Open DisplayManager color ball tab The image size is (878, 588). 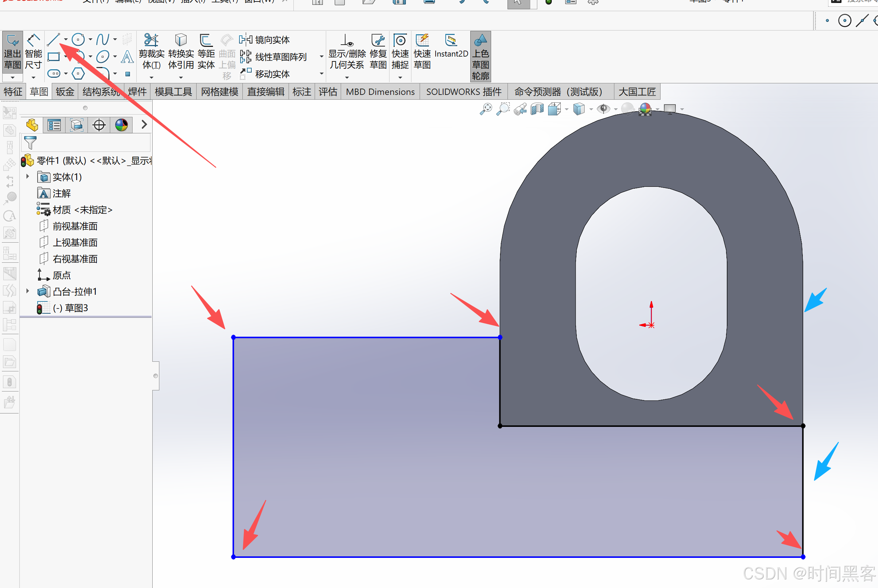click(x=121, y=125)
